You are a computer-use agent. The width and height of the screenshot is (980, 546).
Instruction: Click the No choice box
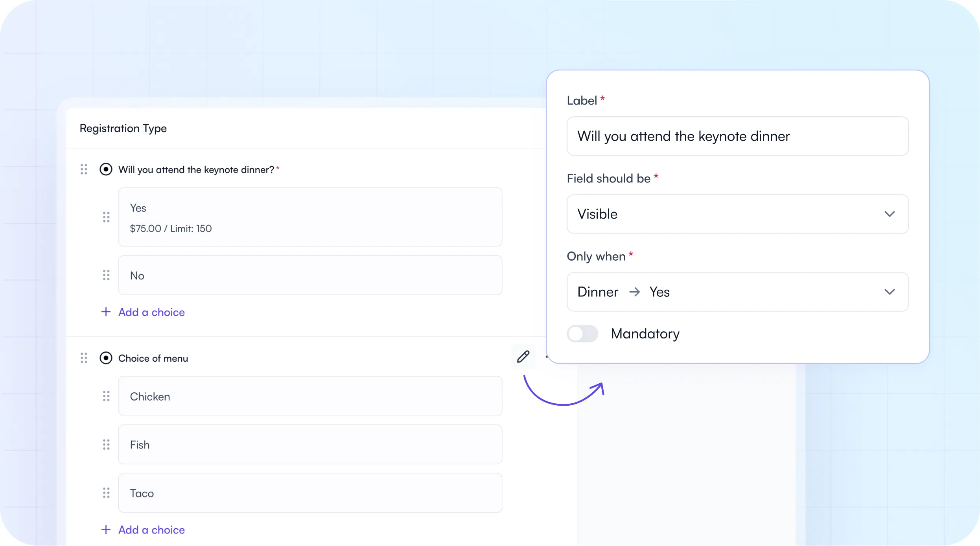(310, 275)
